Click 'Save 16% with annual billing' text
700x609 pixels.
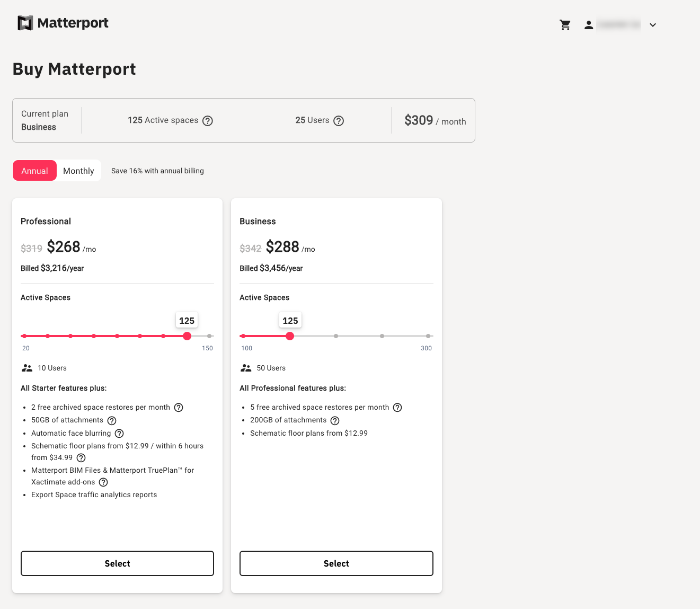pos(157,171)
